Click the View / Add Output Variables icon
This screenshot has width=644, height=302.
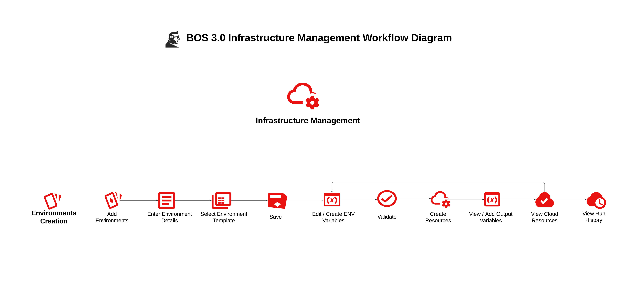coord(492,199)
